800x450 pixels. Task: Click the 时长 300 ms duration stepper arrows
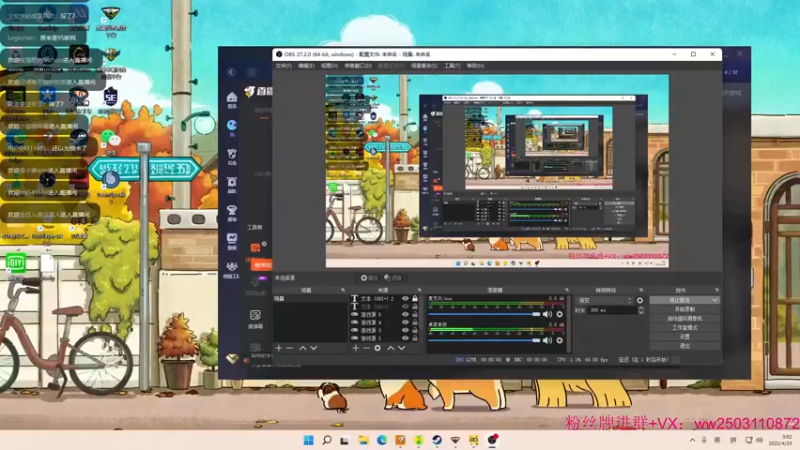[x=641, y=310]
